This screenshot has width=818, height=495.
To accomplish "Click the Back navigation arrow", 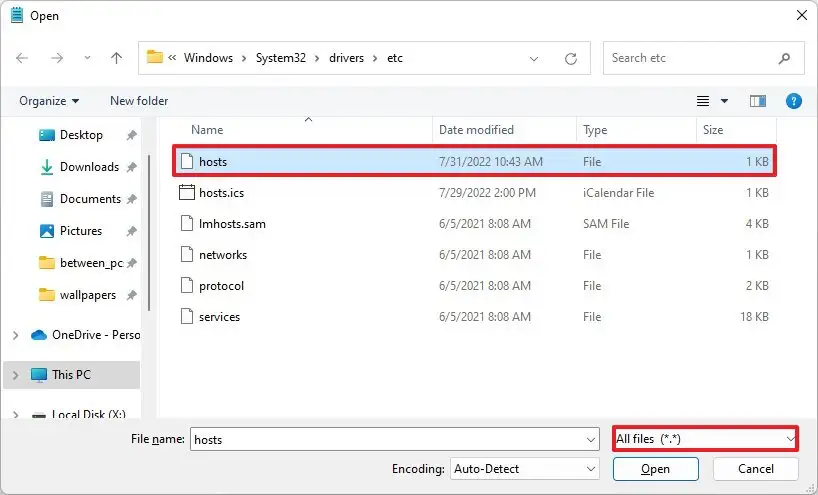I will coord(22,58).
